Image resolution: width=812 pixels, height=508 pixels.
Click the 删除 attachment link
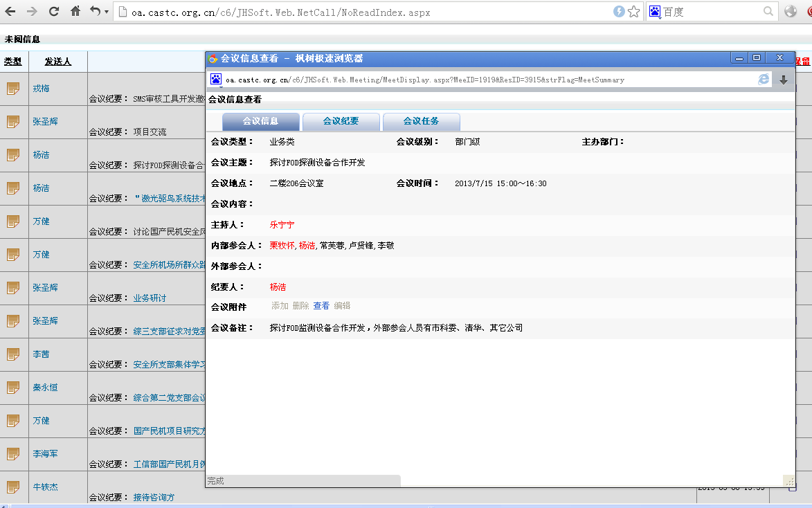coord(300,306)
